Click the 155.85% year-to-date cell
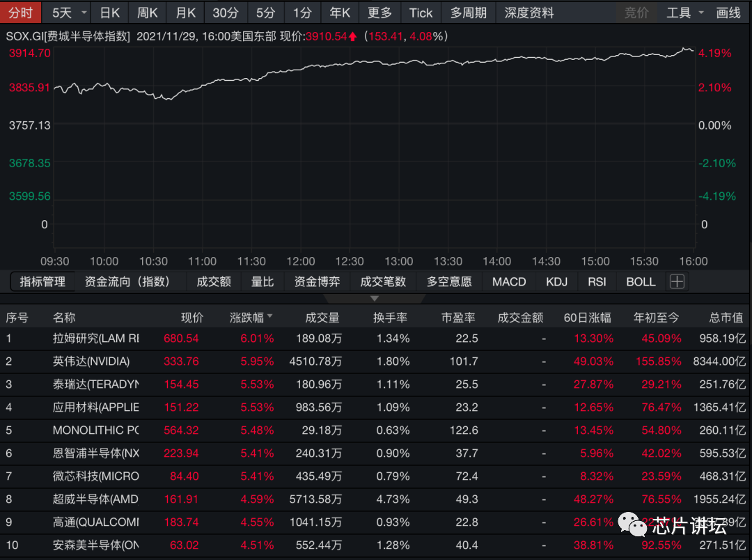The height and width of the screenshot is (560, 752). [659, 361]
